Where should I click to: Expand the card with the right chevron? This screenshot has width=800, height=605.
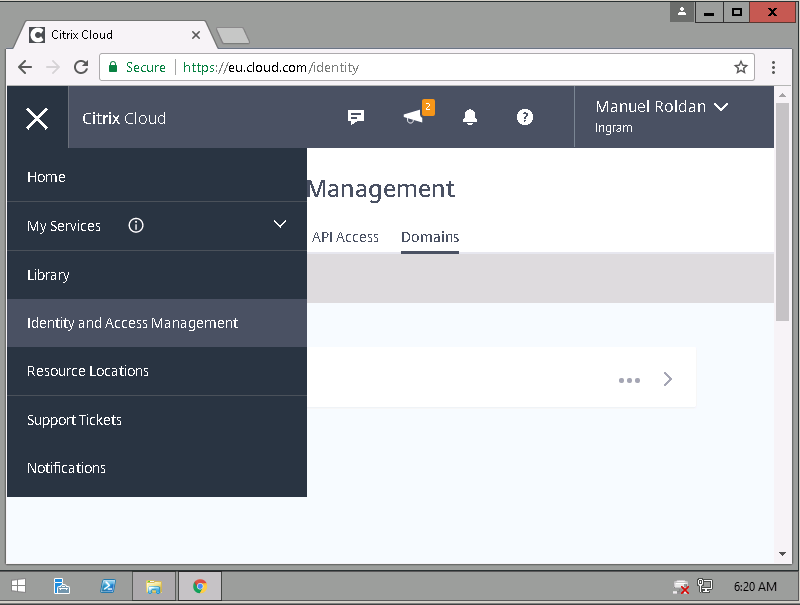(x=668, y=379)
